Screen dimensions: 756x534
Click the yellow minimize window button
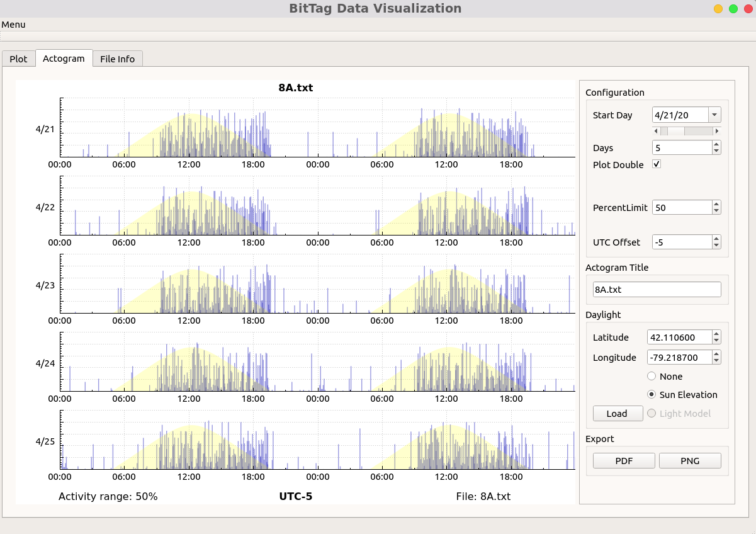[718, 9]
